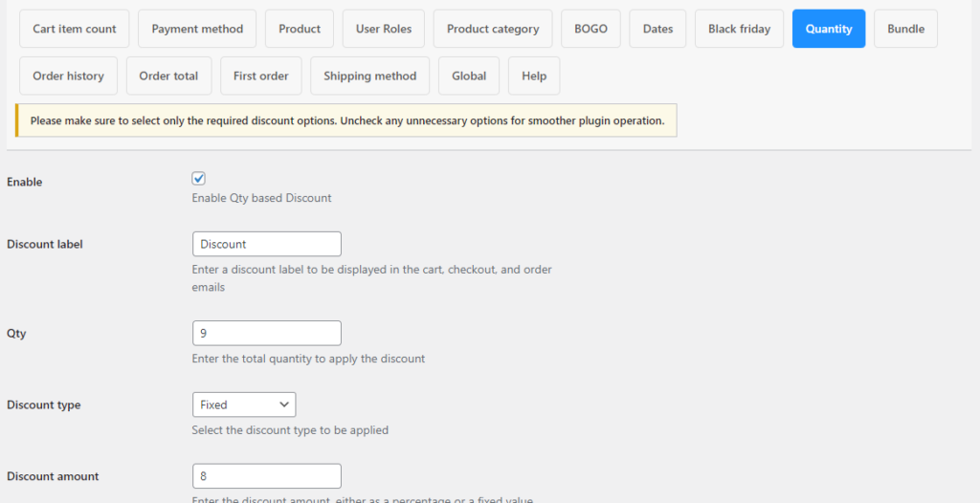This screenshot has width=980, height=503.
Task: Go to the Product category tab
Action: tap(493, 29)
